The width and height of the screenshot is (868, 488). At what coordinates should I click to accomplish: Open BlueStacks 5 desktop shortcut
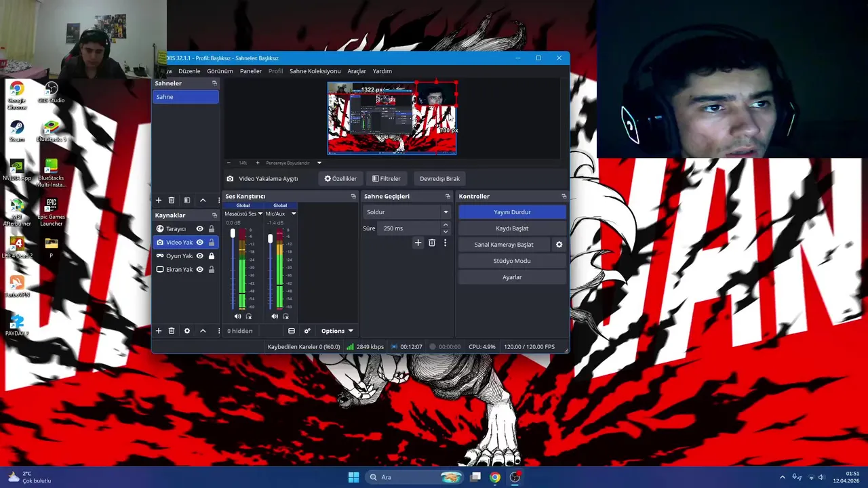[51, 131]
